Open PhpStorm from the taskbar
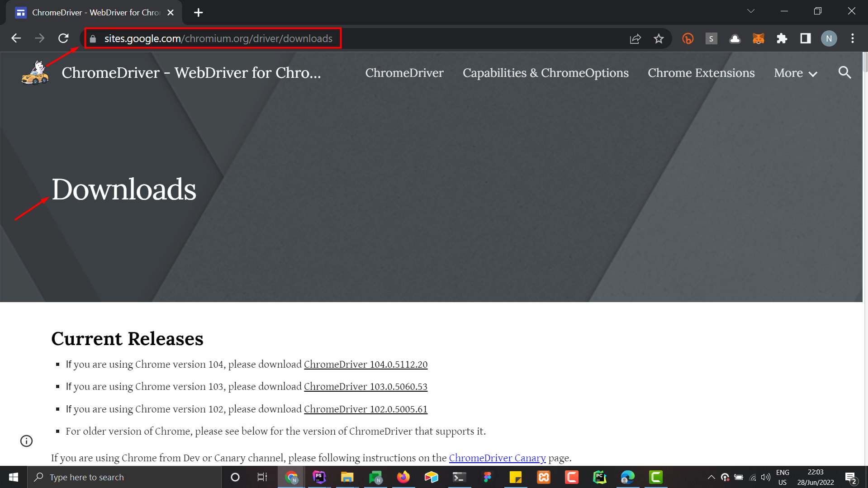Viewport: 868px width, 488px height. coord(319,477)
